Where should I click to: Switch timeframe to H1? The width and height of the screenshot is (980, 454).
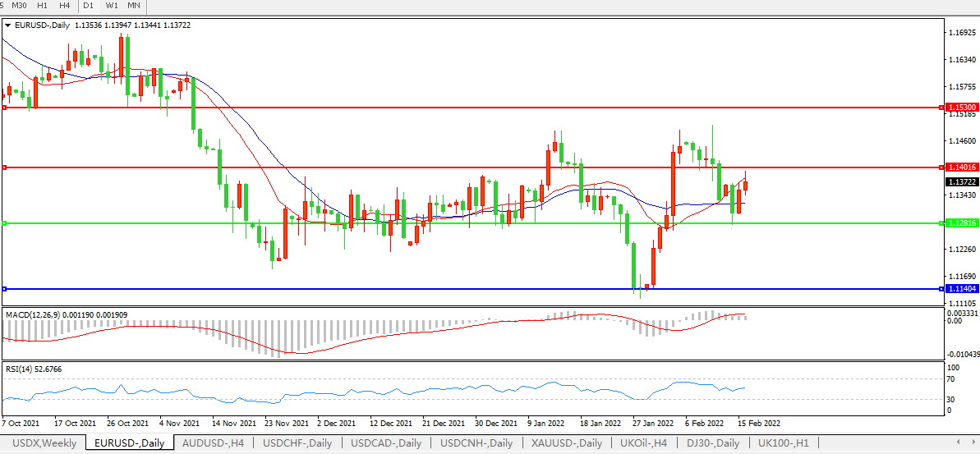click(42, 6)
